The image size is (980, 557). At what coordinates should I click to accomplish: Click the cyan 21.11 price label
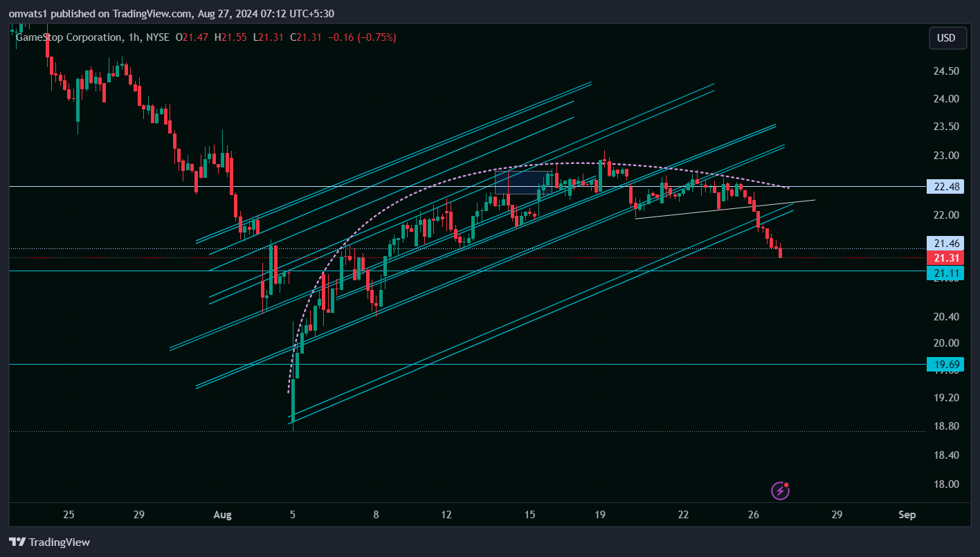tap(945, 273)
